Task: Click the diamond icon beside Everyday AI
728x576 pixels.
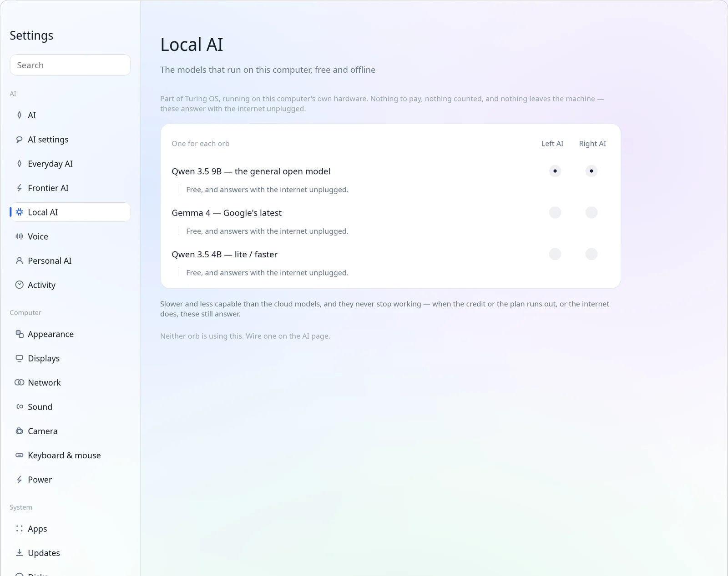Action: pos(19,164)
